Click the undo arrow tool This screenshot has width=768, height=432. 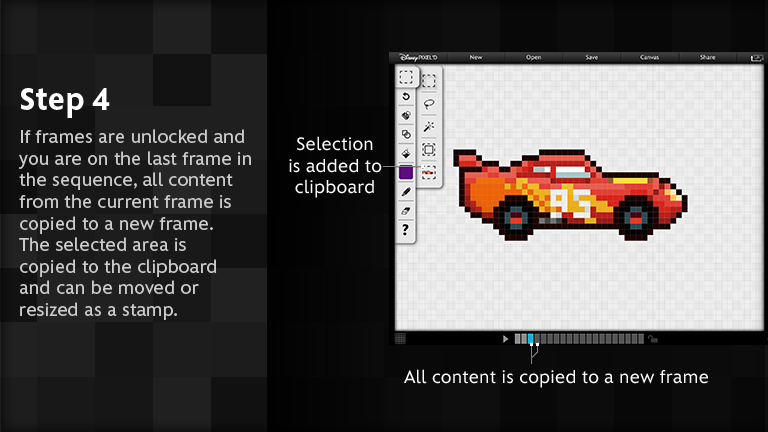pyautogui.click(x=406, y=97)
